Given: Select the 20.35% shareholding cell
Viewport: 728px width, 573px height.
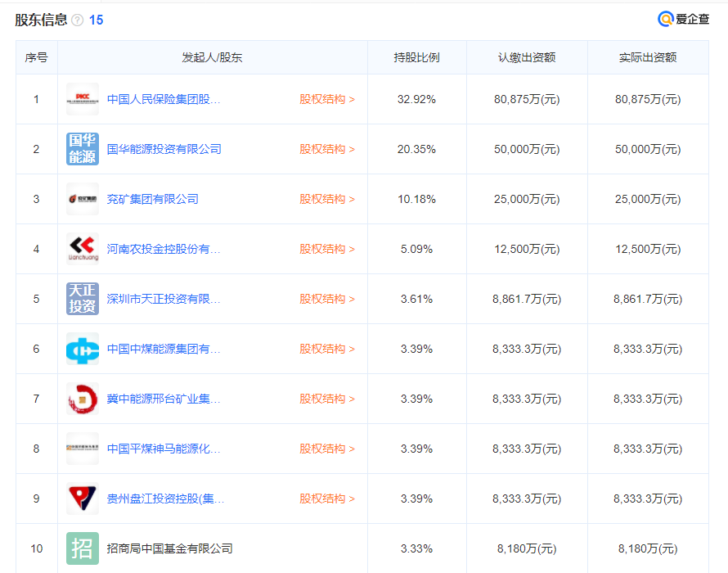Looking at the screenshot, I should click(x=416, y=149).
